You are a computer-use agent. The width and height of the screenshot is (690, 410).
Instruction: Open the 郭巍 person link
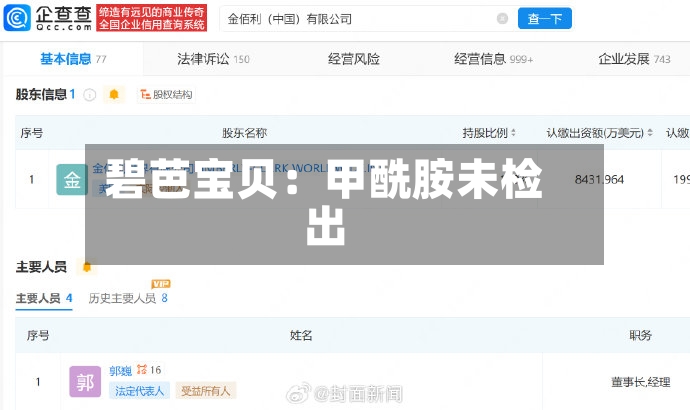click(120, 371)
